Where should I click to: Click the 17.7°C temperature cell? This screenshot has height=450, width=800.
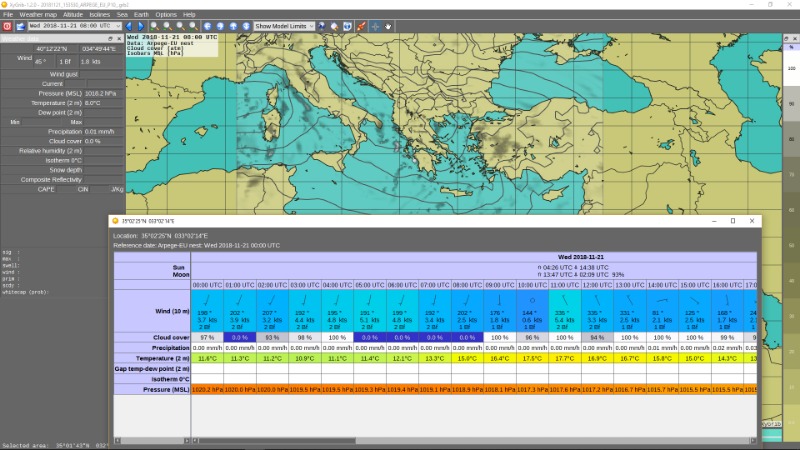(564, 358)
